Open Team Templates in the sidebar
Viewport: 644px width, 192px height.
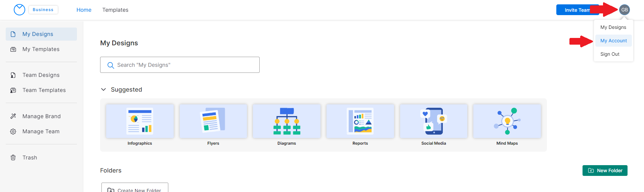[44, 90]
